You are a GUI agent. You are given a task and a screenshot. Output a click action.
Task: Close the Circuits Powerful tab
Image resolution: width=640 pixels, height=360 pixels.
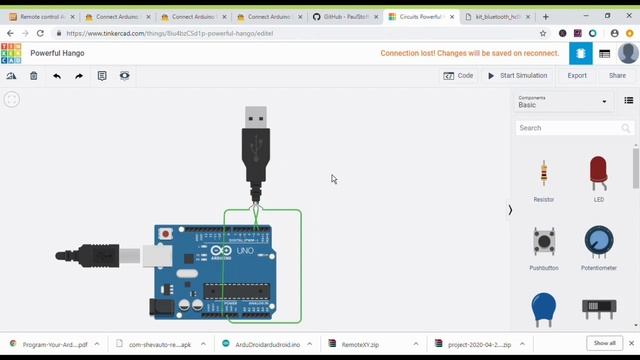[452, 17]
